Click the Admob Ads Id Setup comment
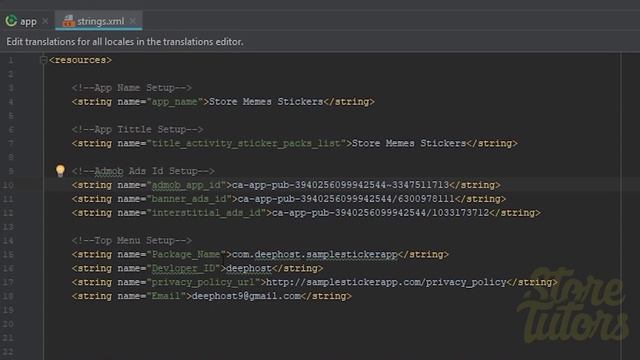The image size is (640, 360). click(143, 171)
